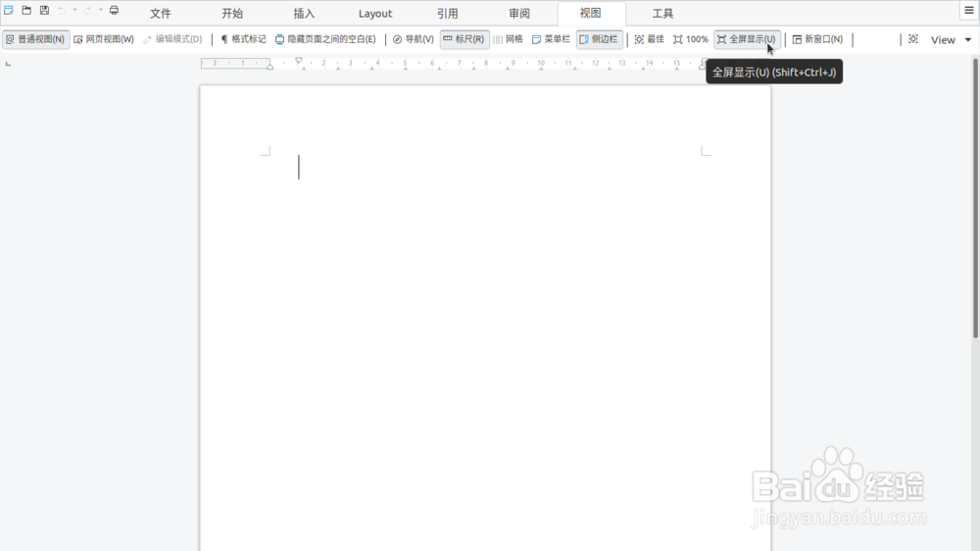Set zoom to 100%

[x=691, y=39]
